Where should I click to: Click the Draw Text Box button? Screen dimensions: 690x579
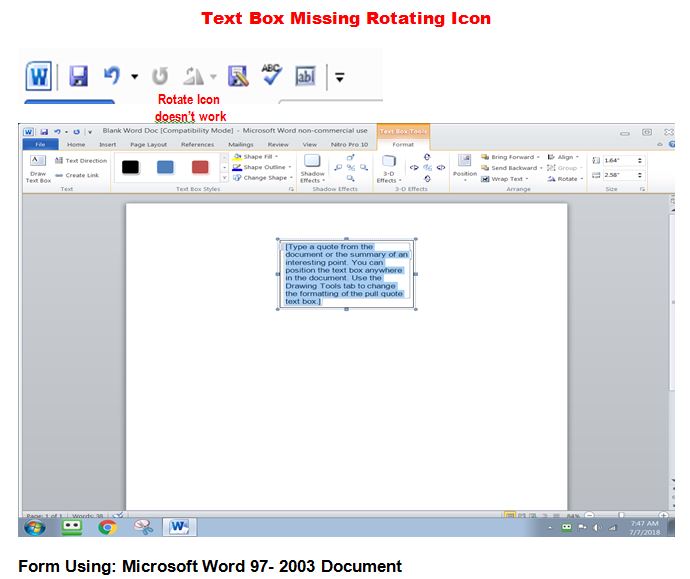pyautogui.click(x=38, y=169)
